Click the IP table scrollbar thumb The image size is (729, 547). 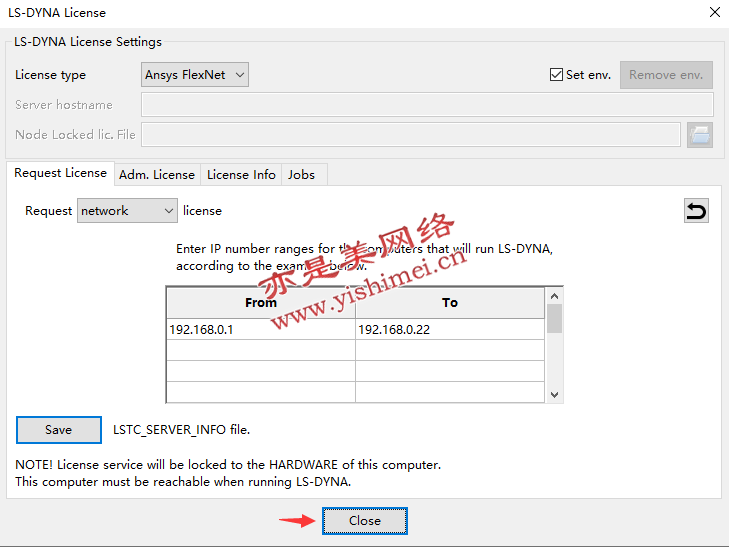click(554, 319)
